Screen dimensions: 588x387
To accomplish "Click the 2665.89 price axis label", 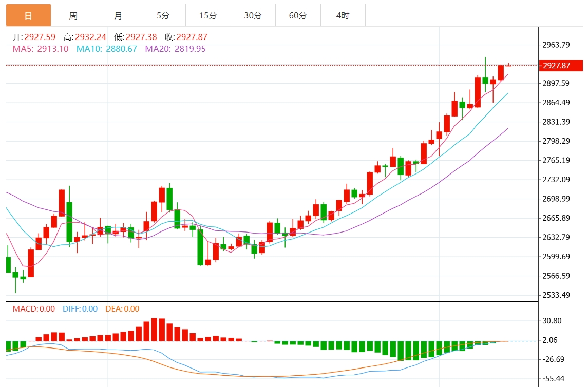I will point(556,218).
